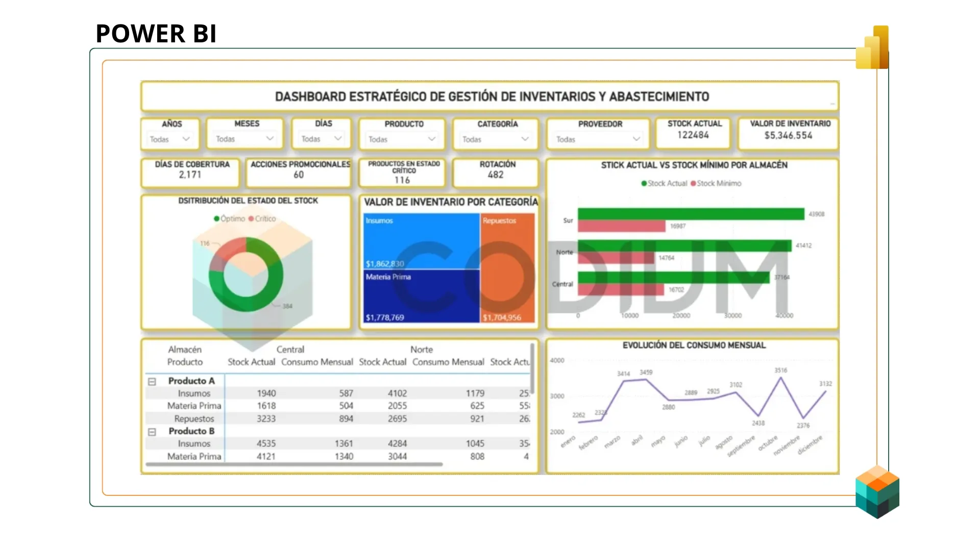980x551 pixels.
Task: Click the Sur Stock Actual green bar
Action: click(x=691, y=214)
